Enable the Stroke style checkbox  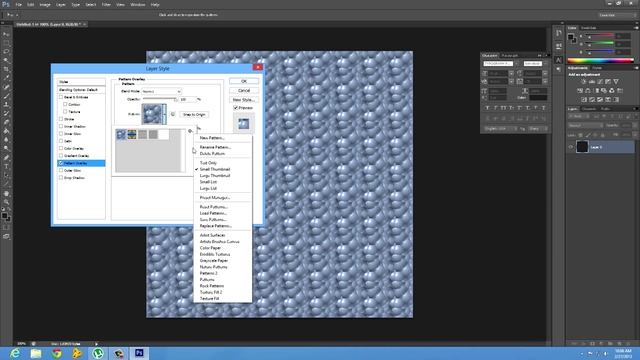pyautogui.click(x=61, y=119)
